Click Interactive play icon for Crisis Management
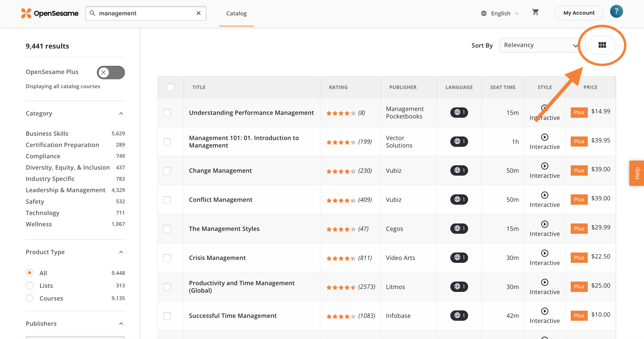This screenshot has height=339, width=644. point(545,253)
